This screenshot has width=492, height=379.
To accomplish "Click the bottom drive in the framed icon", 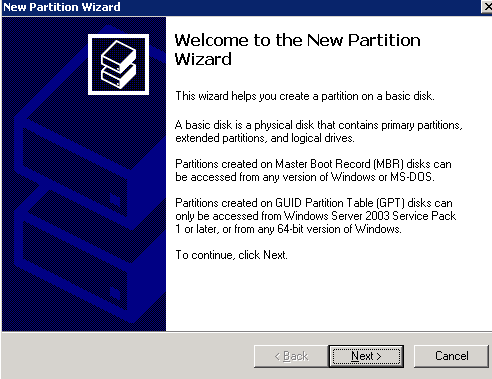I will (x=119, y=76).
